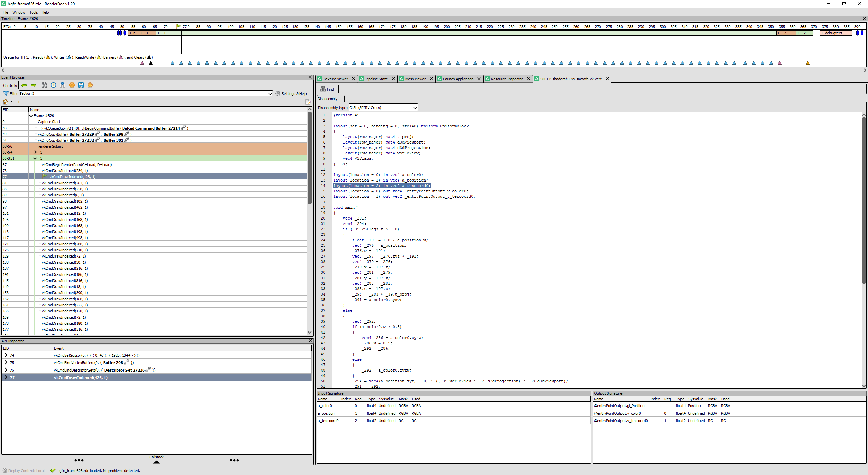Open the filter edit pencil icon
This screenshot has height=475, width=868.
click(308, 102)
